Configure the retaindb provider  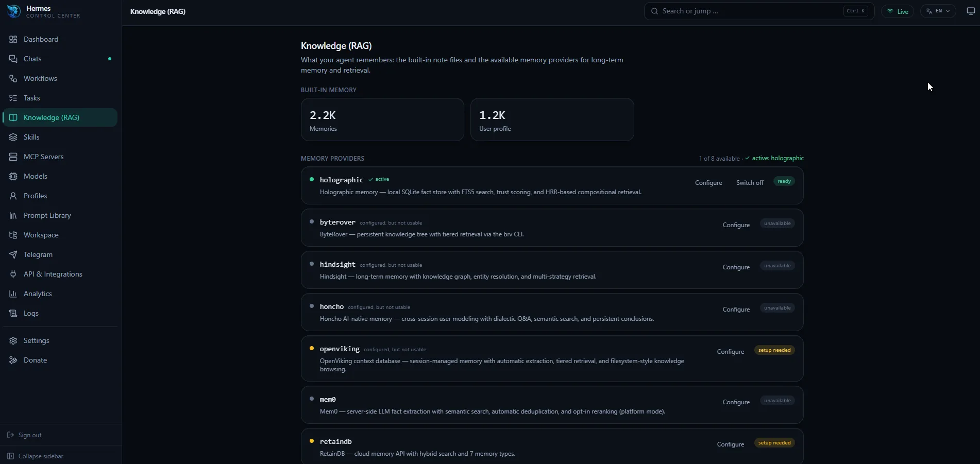pyautogui.click(x=731, y=444)
